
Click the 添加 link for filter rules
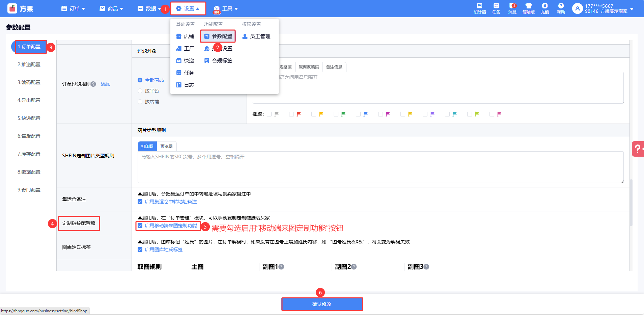106,84
